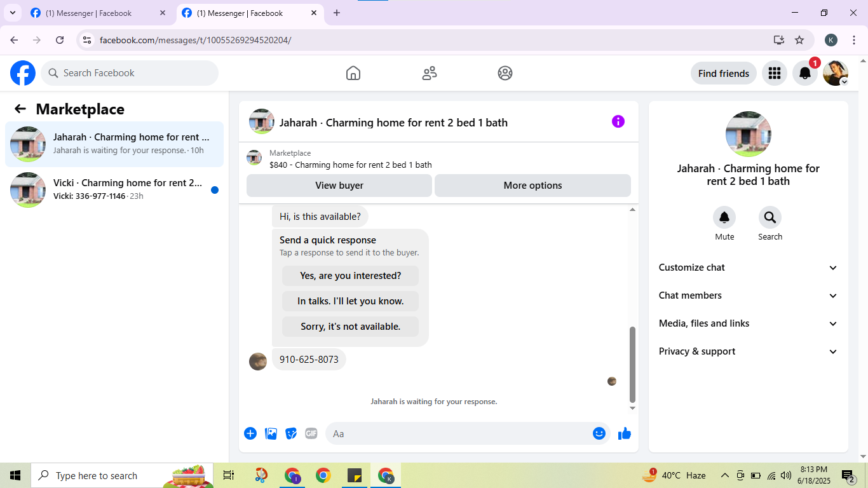Focus the Search Facebook field
This screenshot has height=488, width=868.
pos(130,73)
